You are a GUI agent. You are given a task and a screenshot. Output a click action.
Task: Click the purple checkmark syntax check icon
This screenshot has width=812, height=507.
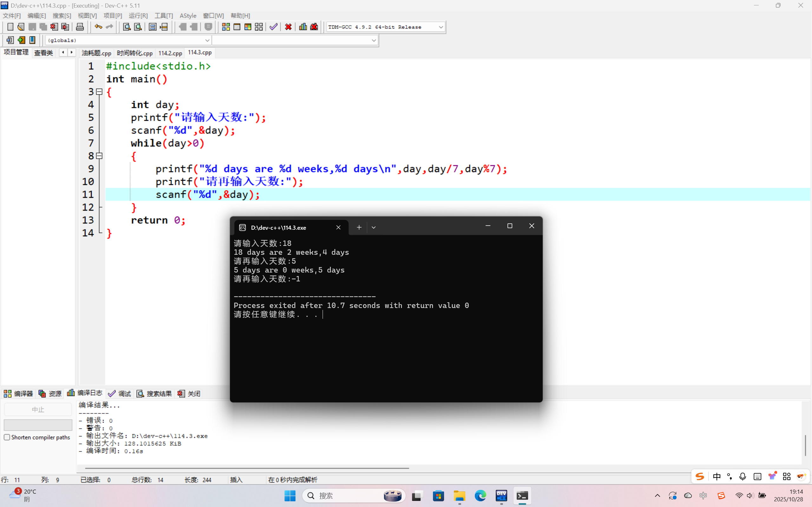(273, 27)
